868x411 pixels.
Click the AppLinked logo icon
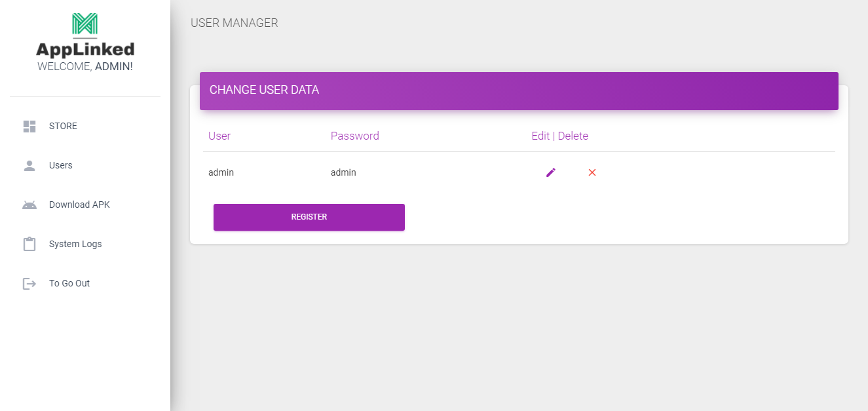85,24
